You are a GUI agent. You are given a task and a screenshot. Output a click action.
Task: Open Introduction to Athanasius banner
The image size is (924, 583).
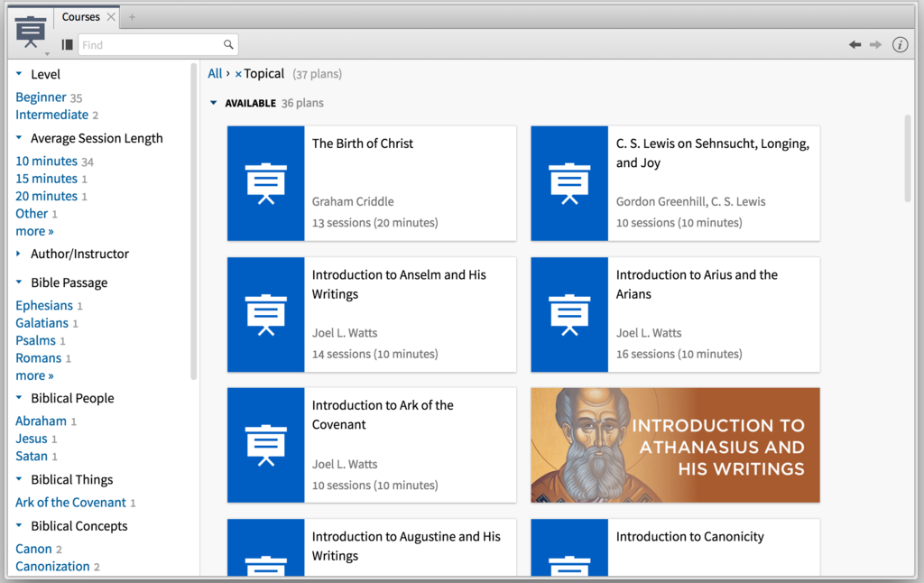coord(675,445)
